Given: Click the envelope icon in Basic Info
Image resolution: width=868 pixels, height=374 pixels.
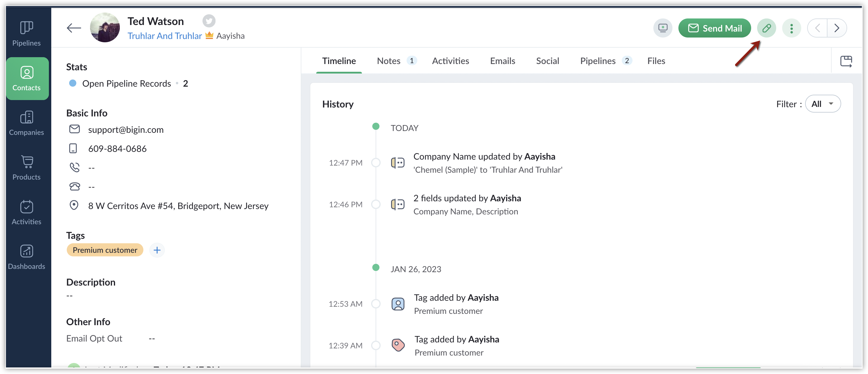Looking at the screenshot, I should coord(75,129).
